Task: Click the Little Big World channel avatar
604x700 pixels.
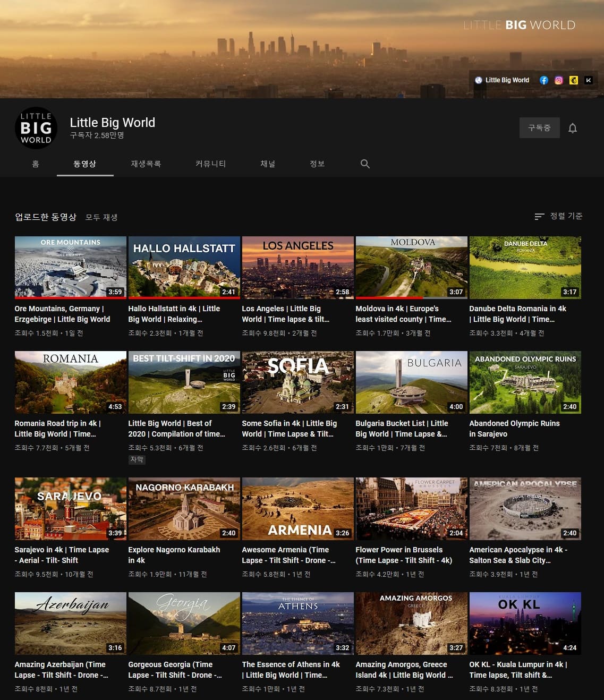Action: tap(36, 127)
